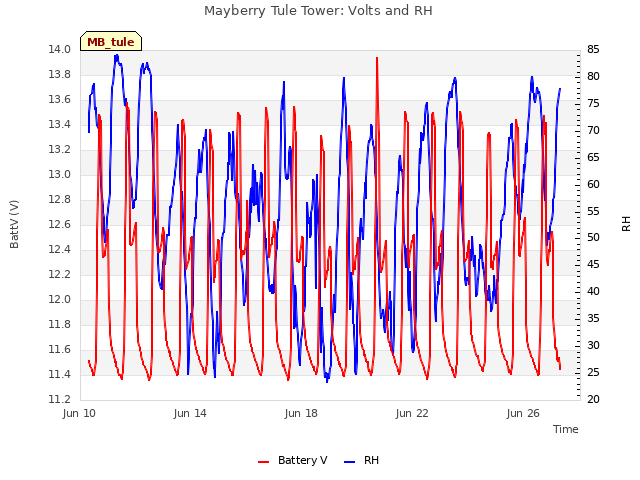This screenshot has height=480, width=640.
Task: Click the 12.4 voltage tick label
Action: point(60,249)
